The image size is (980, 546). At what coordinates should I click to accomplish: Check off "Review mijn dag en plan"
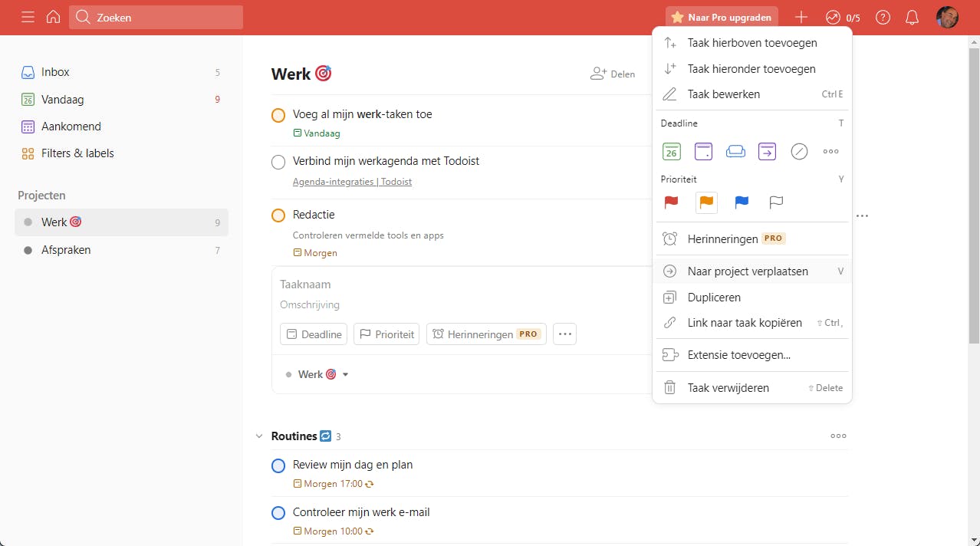(278, 465)
